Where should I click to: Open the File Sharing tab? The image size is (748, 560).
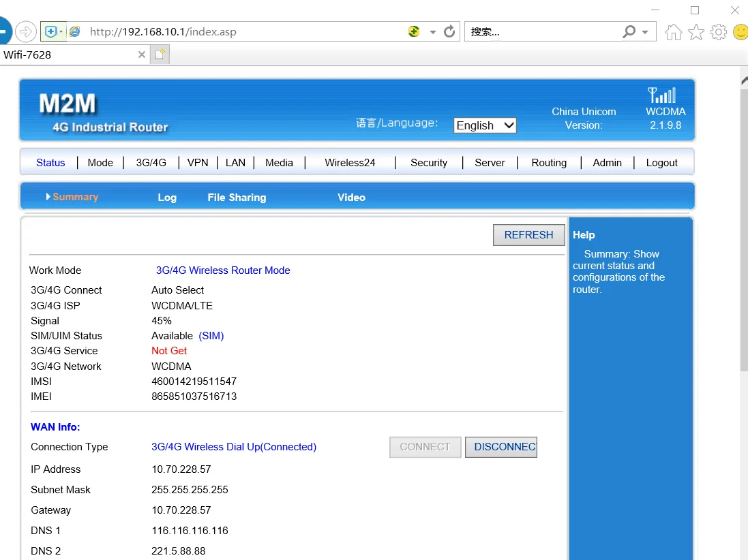tap(237, 198)
